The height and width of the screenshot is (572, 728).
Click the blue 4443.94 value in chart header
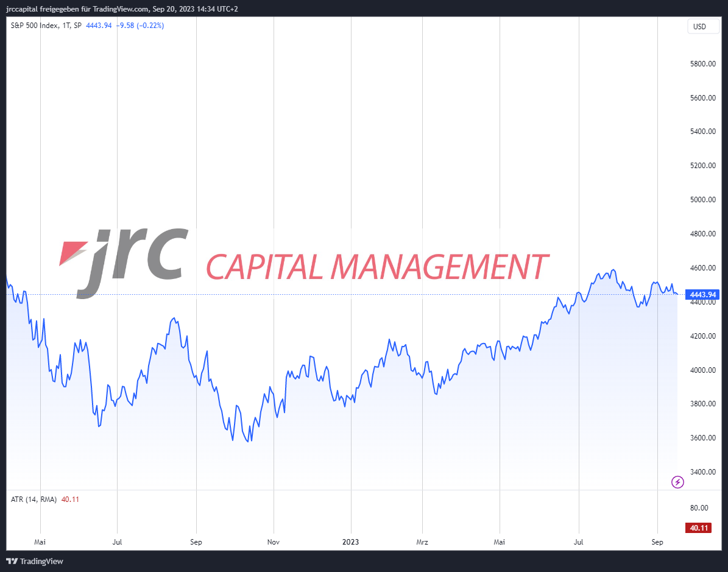pyautogui.click(x=99, y=26)
